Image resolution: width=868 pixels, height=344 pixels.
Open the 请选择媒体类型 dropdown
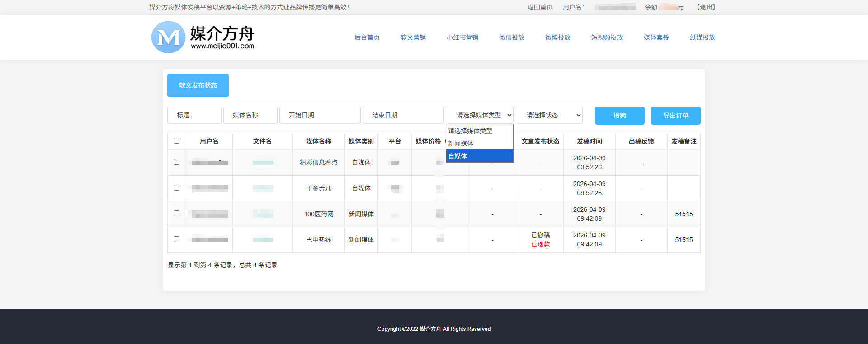tap(479, 115)
